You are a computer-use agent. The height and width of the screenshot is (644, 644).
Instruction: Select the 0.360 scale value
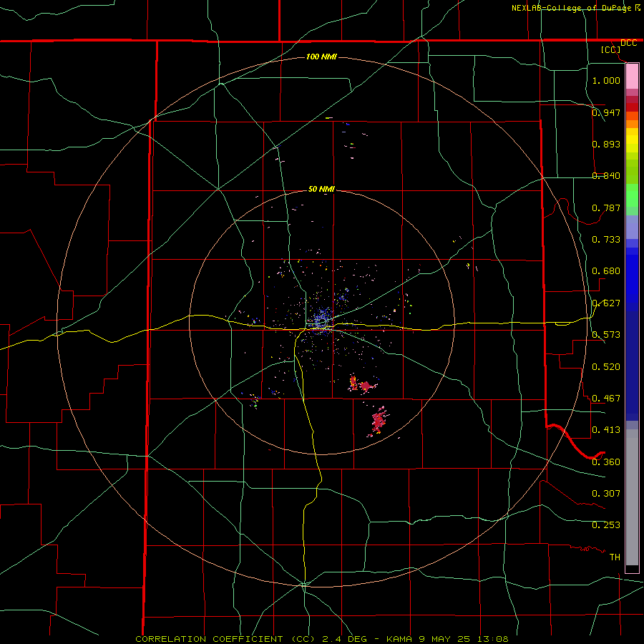(x=606, y=462)
